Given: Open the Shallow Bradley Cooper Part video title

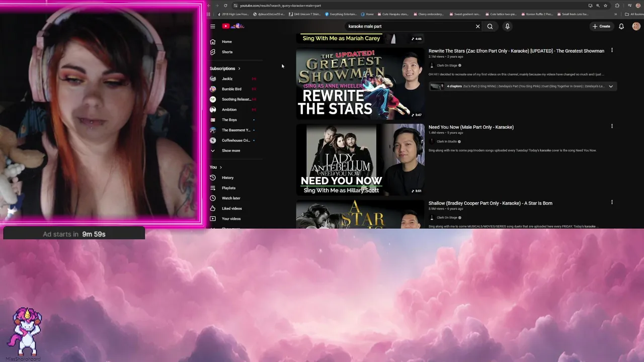Looking at the screenshot, I should [491, 203].
